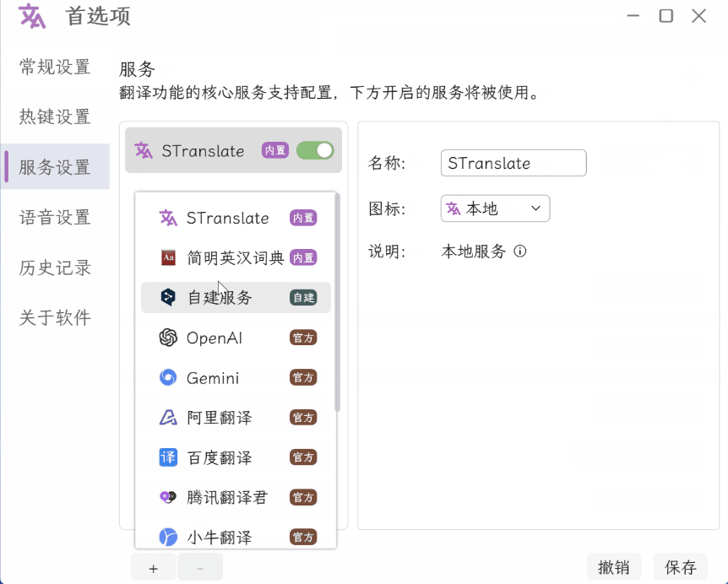Click the icon inside the 图标 dropdown

[x=454, y=208]
